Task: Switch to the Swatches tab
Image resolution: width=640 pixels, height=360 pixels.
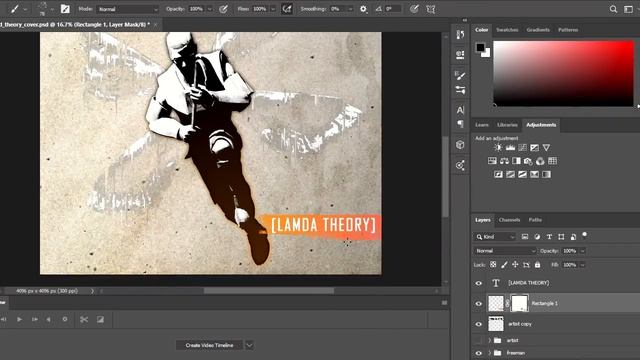Action: (507, 30)
